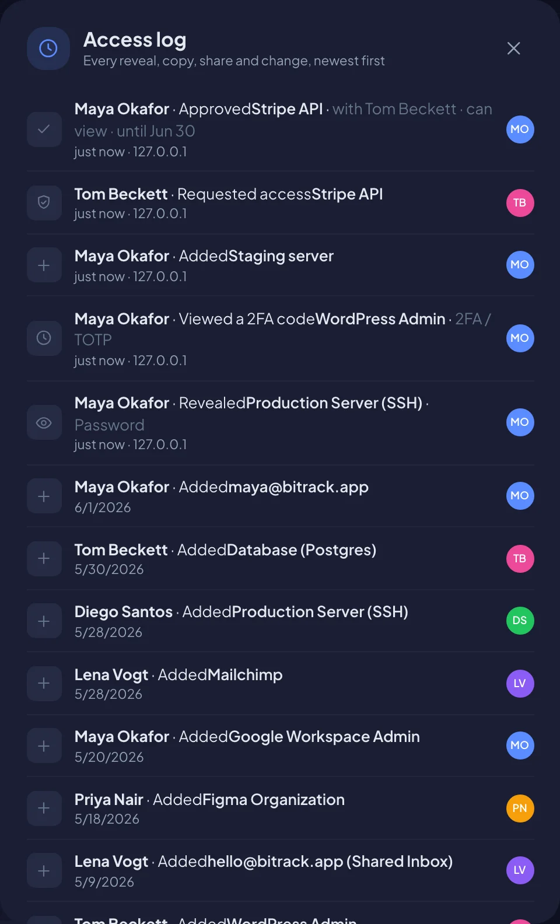Click MO avatar on Approved Stripe API row
The height and width of the screenshot is (924, 560).
[x=520, y=129]
